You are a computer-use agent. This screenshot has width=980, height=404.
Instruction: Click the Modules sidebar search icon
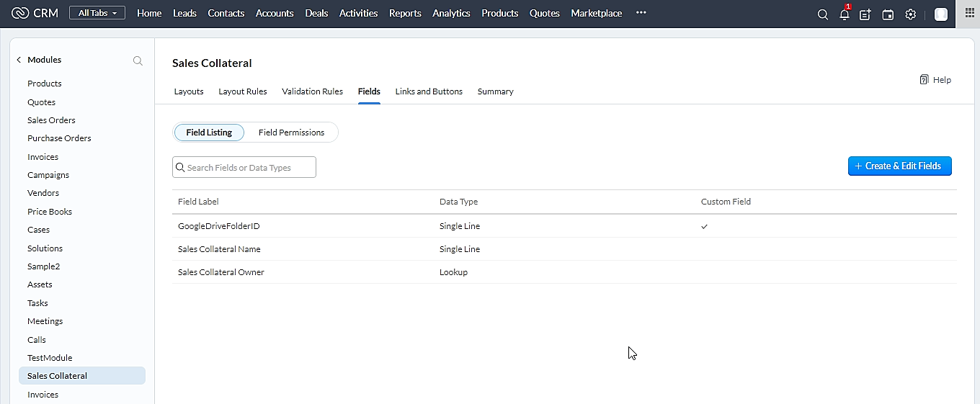tap(138, 60)
